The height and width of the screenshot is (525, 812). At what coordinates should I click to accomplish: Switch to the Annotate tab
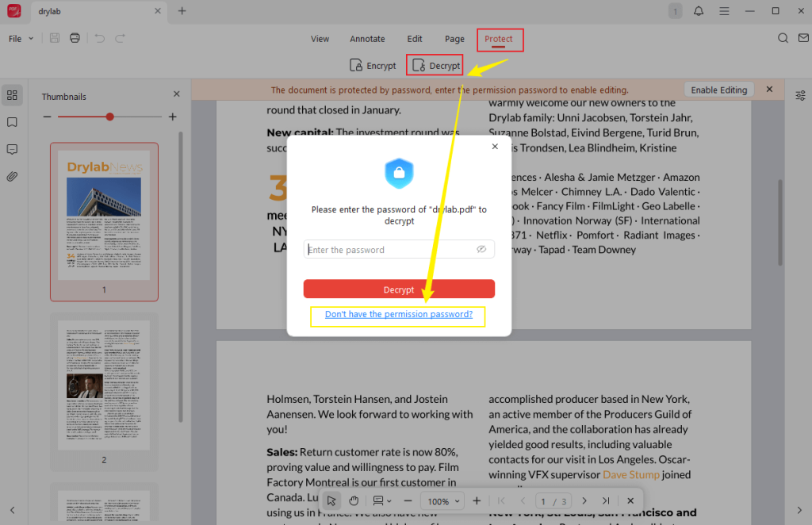367,38
